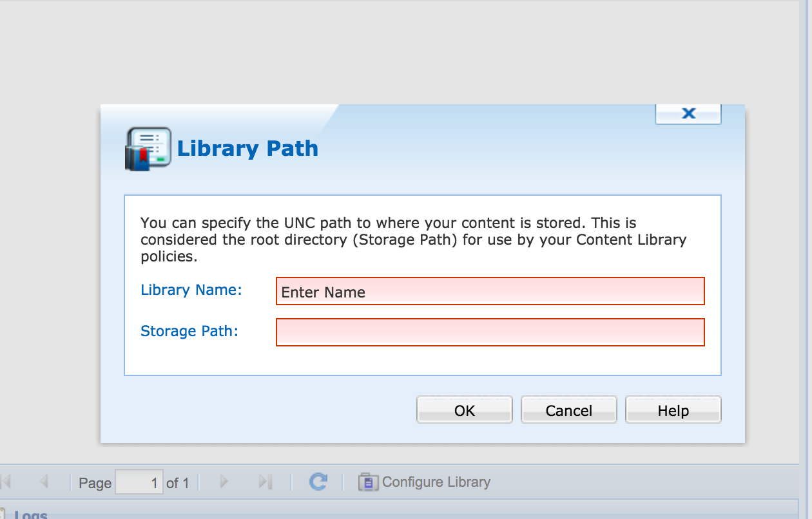This screenshot has height=519, width=812.
Task: Go to the previous page
Action: point(44,482)
